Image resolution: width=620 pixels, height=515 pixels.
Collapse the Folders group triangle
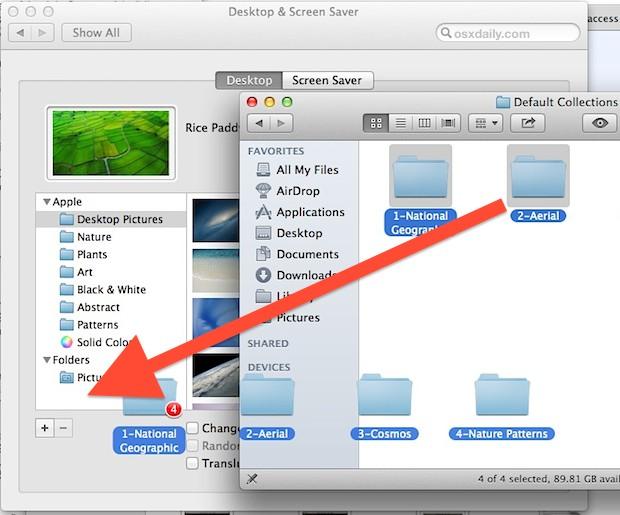point(47,360)
